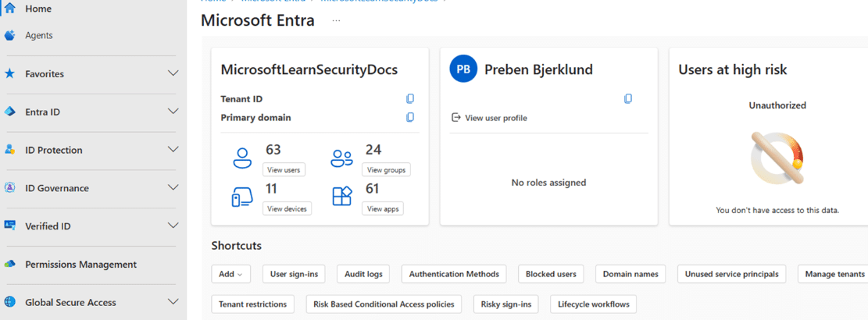Expand the Entra ID menu
Viewport: 868px width, 320px height.
173,112
